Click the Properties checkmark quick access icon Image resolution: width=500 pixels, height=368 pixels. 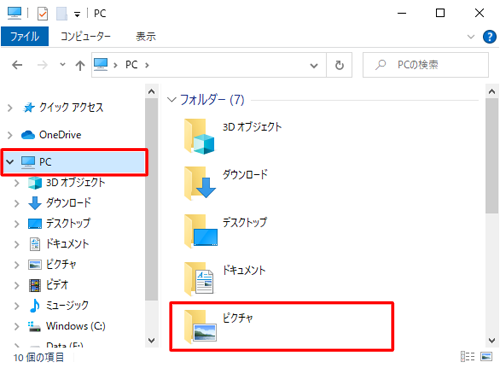43,14
